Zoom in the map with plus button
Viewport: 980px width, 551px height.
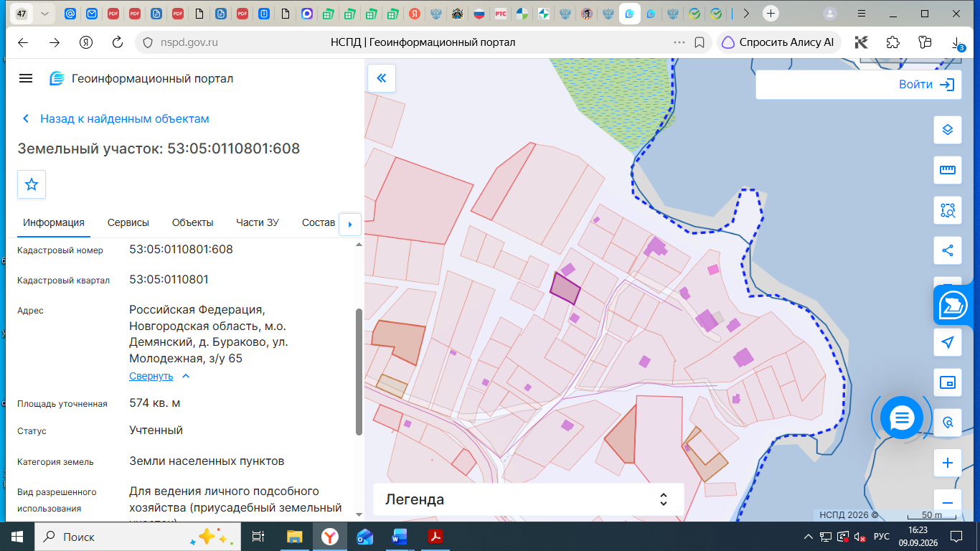click(948, 463)
